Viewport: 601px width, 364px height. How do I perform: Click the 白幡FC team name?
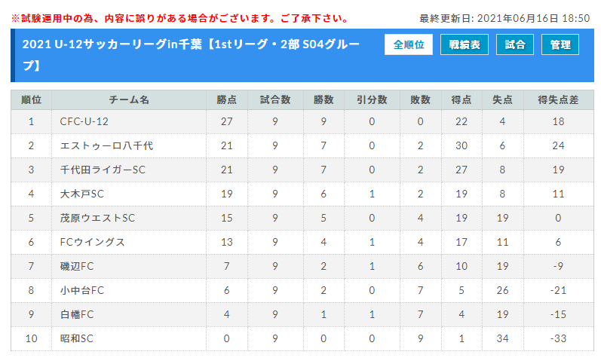tap(77, 314)
